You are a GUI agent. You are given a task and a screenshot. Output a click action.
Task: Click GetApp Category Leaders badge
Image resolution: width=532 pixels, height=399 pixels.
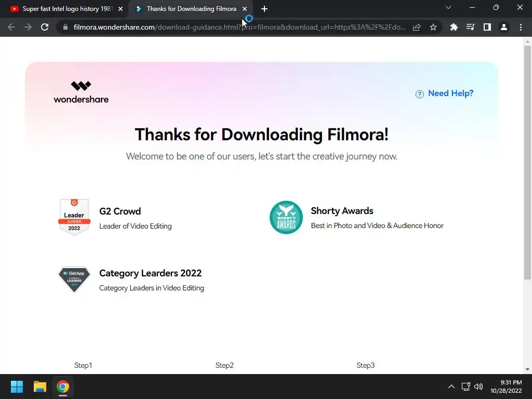coord(74,279)
